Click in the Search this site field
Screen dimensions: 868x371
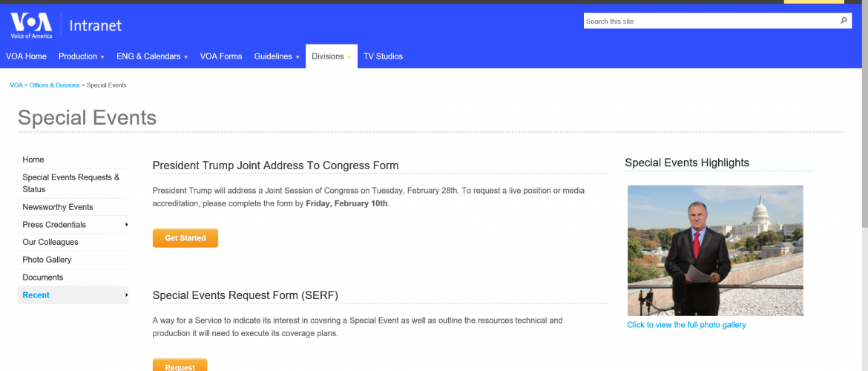711,21
